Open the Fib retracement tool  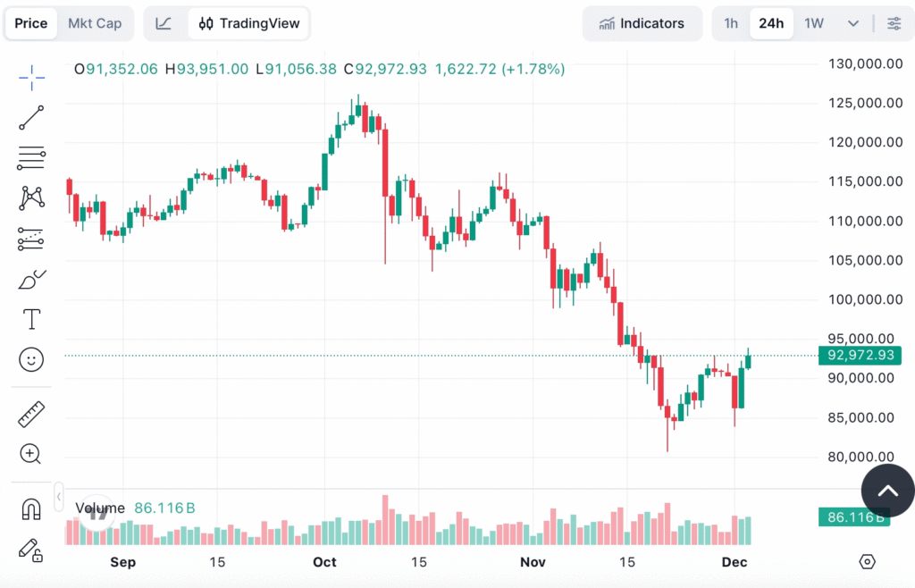coord(30,158)
